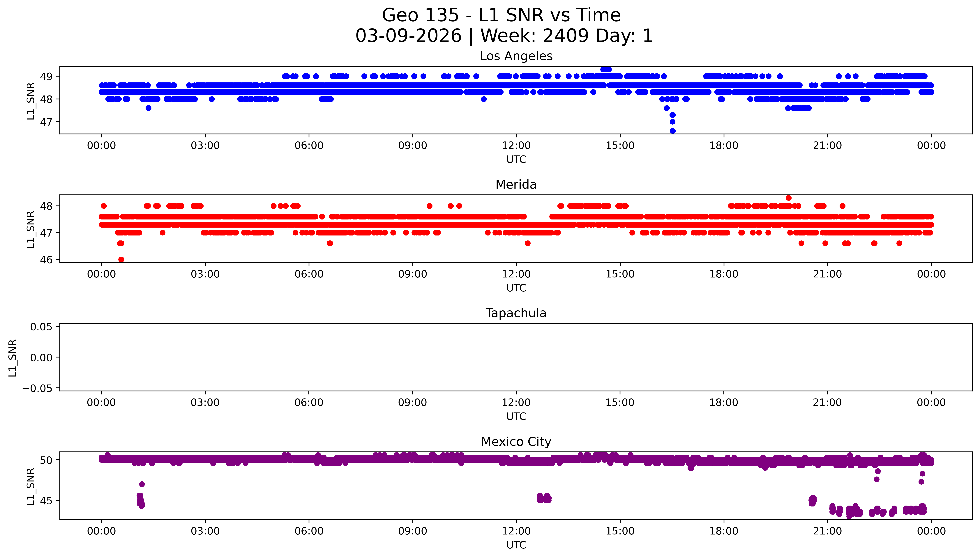
Task: Click the 'Merida' subplot title
Action: 516,185
